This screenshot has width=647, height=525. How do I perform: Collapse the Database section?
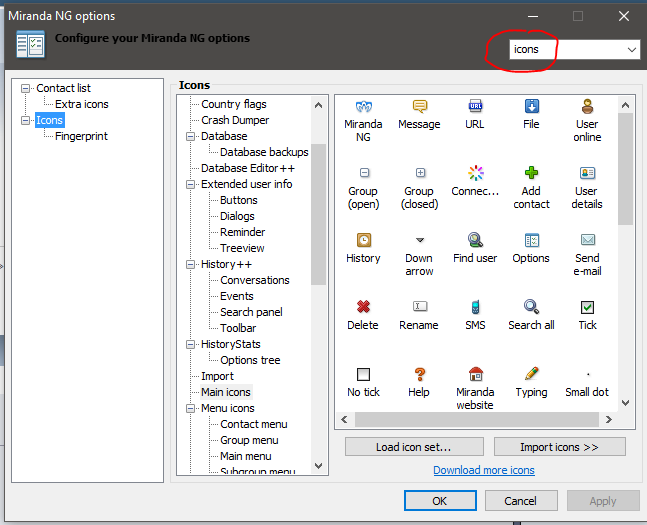pos(190,137)
